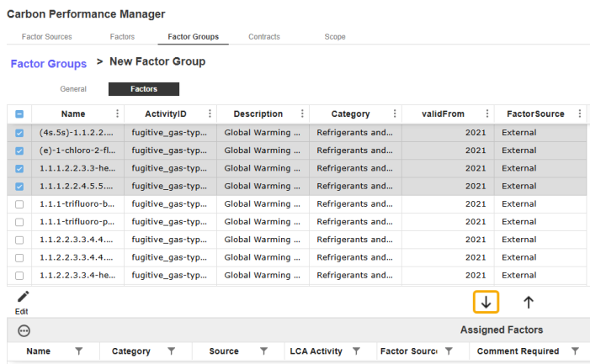Viewport: 590px width, 364px height.
Task: Filter the LCA Activity column
Action: (x=356, y=351)
